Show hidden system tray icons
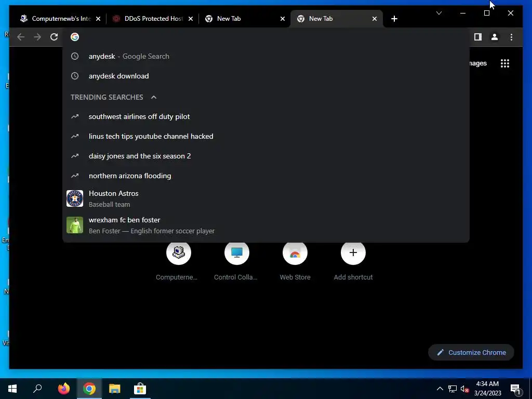The image size is (532, 399). [440, 389]
